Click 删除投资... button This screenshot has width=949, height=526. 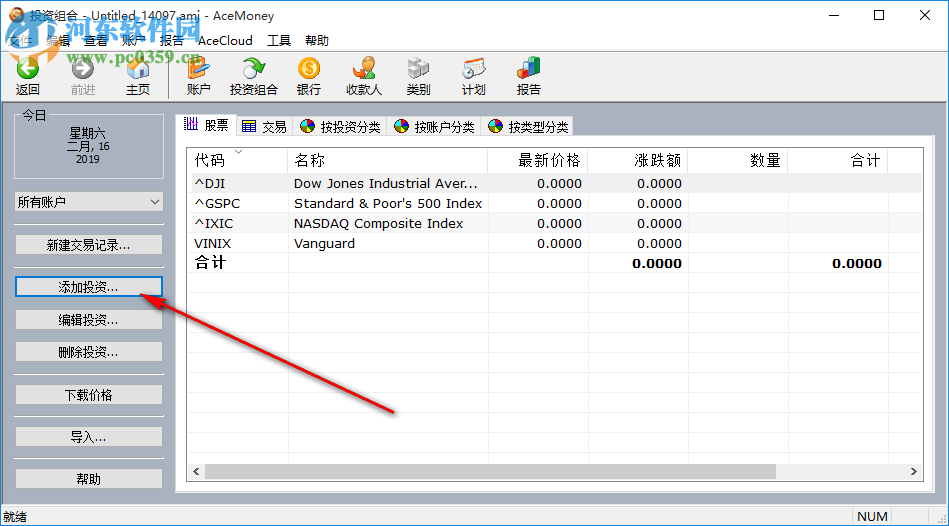pyautogui.click(x=89, y=352)
